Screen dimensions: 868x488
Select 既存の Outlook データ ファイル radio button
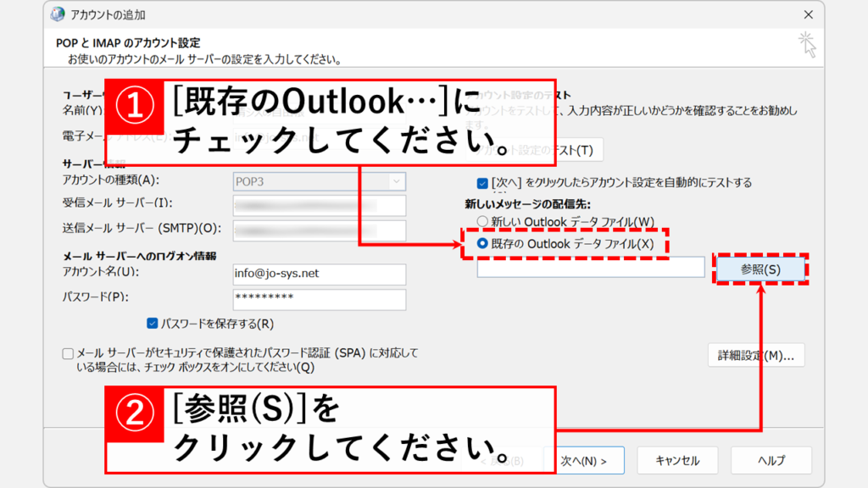(482, 243)
